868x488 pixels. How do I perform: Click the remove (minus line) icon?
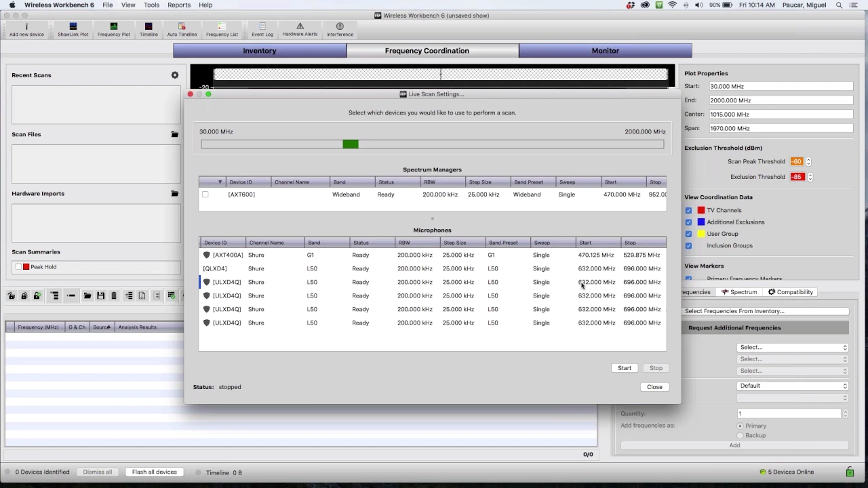pyautogui.click(x=71, y=296)
